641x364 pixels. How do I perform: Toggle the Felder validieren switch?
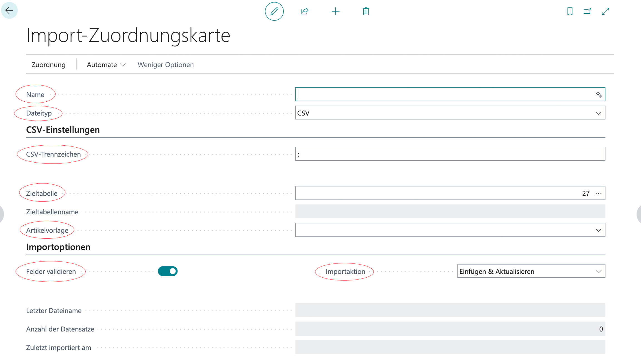(168, 271)
